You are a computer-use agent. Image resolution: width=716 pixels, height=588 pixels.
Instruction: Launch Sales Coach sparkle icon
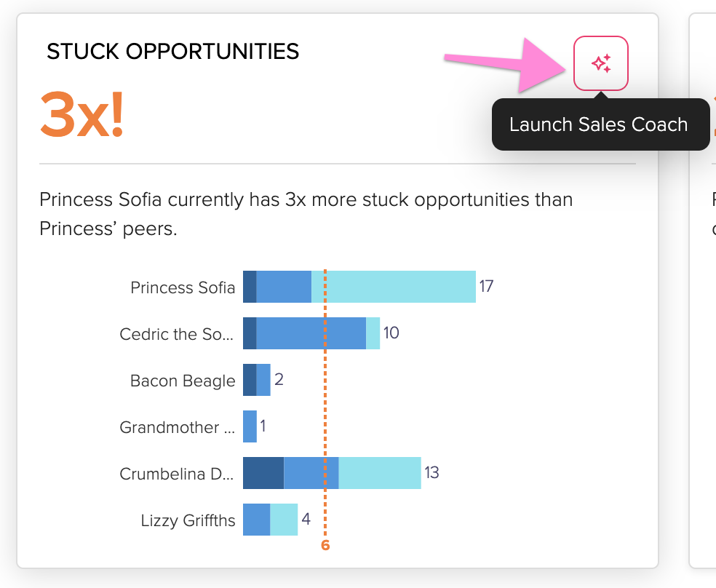click(601, 63)
